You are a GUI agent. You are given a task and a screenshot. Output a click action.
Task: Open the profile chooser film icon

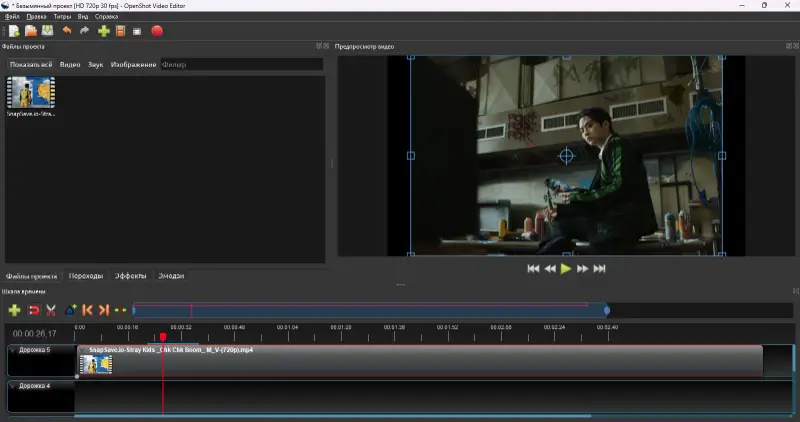pos(120,31)
